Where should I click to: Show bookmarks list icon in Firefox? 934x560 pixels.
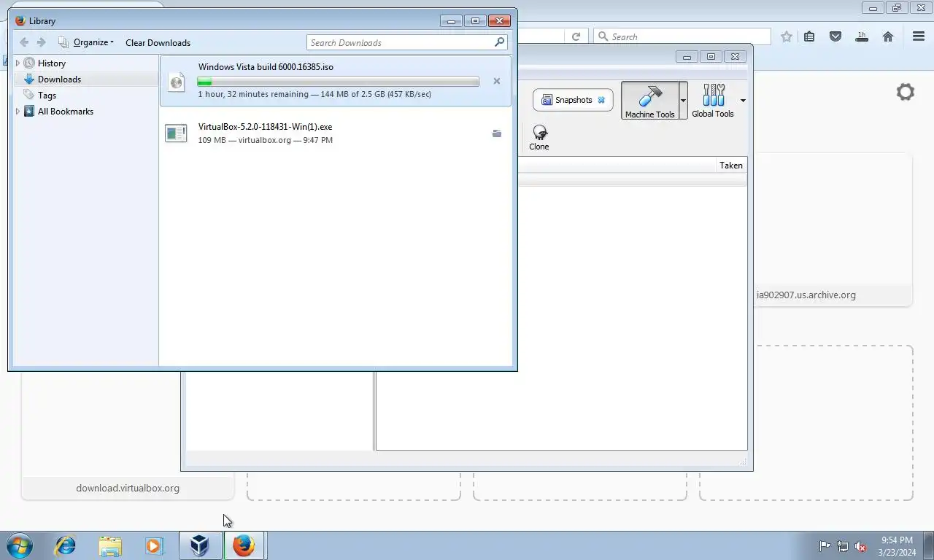[x=809, y=36]
